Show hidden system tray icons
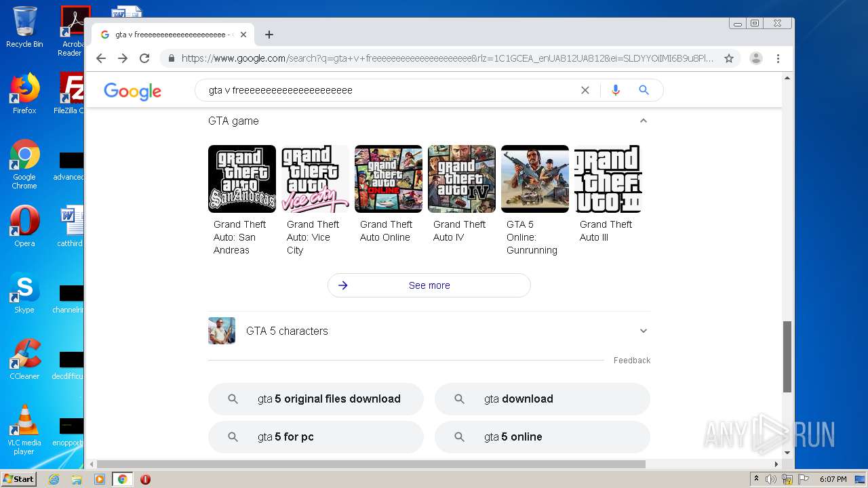This screenshot has height=488, width=868. pos(756,479)
